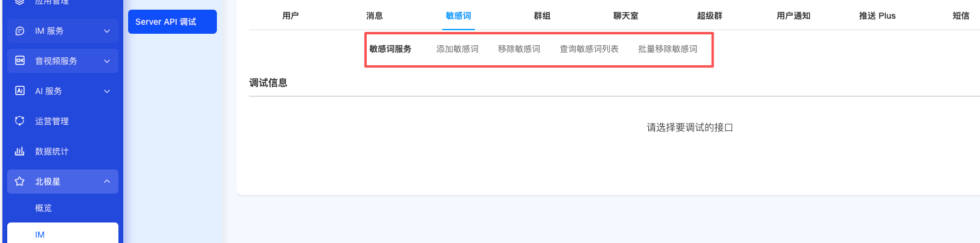This screenshot has width=980, height=243.
Task: Collapse the 北极星 section chevron
Action: 107,181
